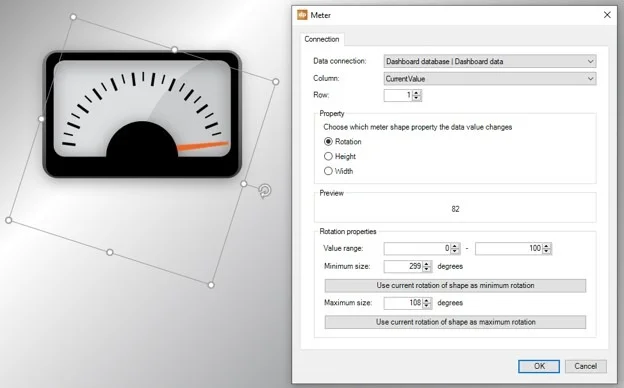The height and width of the screenshot is (388, 624).
Task: Click Use current rotation as maximum rotation
Action: 455,322
